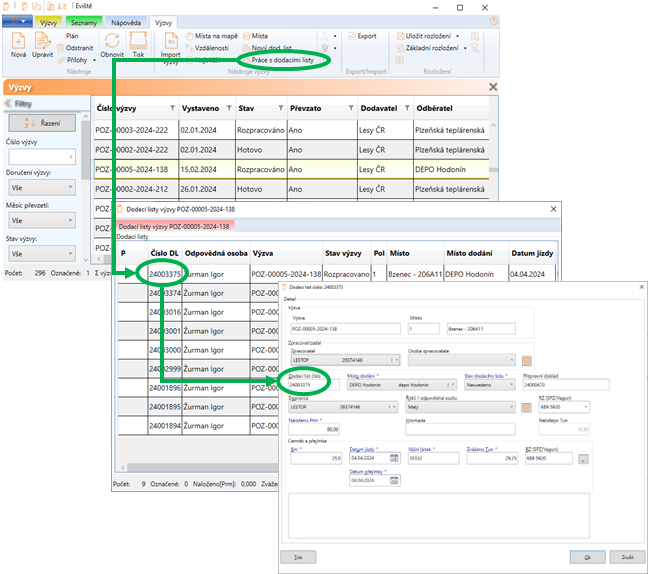Click Export in the ribbon
The height and width of the screenshot is (574, 648).
362,36
